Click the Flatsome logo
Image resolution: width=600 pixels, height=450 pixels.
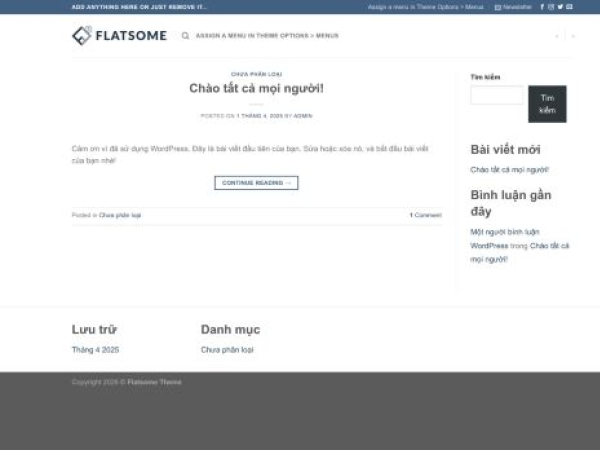pyautogui.click(x=119, y=36)
